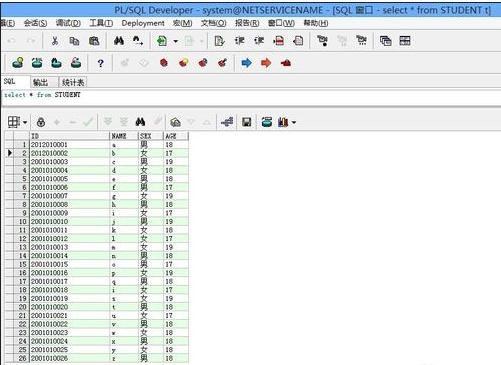This screenshot has height=365, width=501.
Task: Click the SEX column header
Action: (150, 136)
